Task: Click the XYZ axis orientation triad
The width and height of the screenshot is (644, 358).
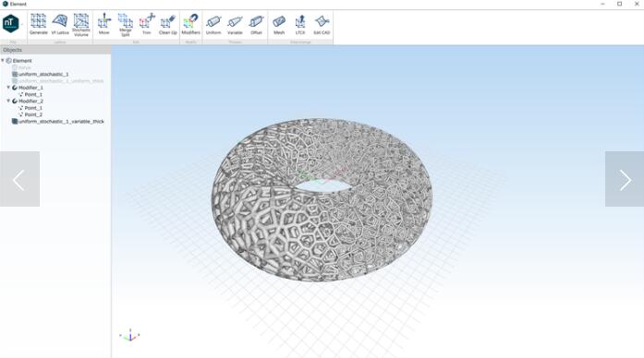Action: click(x=129, y=336)
